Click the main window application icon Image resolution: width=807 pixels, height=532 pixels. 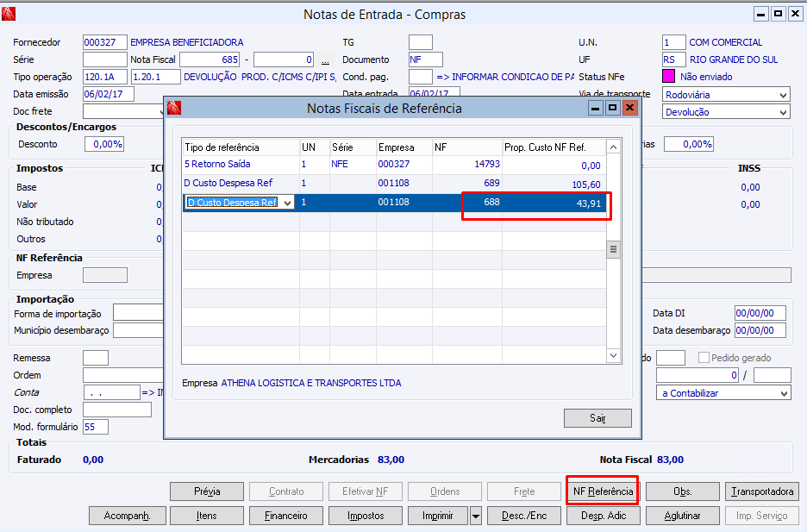click(9, 14)
